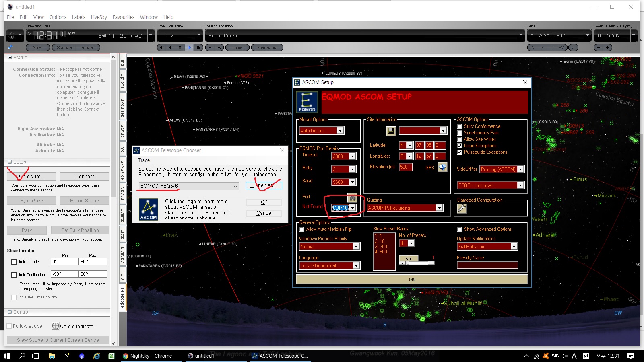644x362 pixels.
Task: Run time forward with the blue play arrow
Action: pyautogui.click(x=189, y=47)
